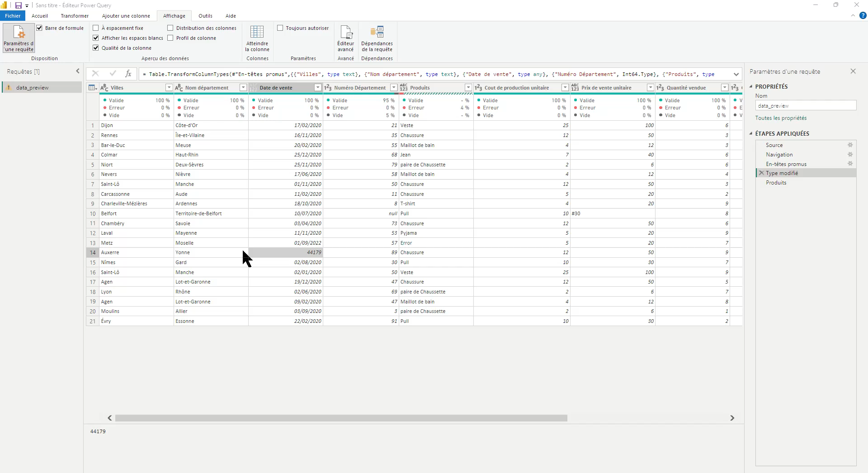
Task: Switch to Outils tab
Action: point(205,16)
